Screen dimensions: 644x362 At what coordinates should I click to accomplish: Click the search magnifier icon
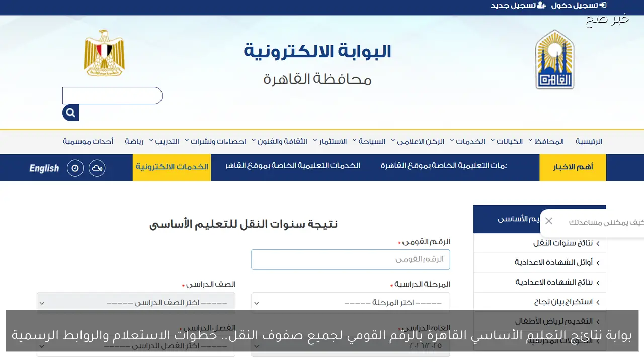tap(70, 113)
